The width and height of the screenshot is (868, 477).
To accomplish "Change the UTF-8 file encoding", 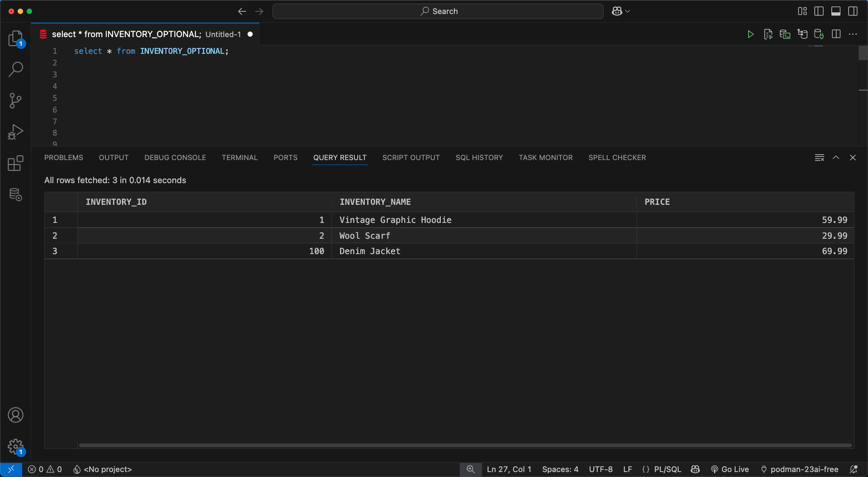I will tap(600, 469).
